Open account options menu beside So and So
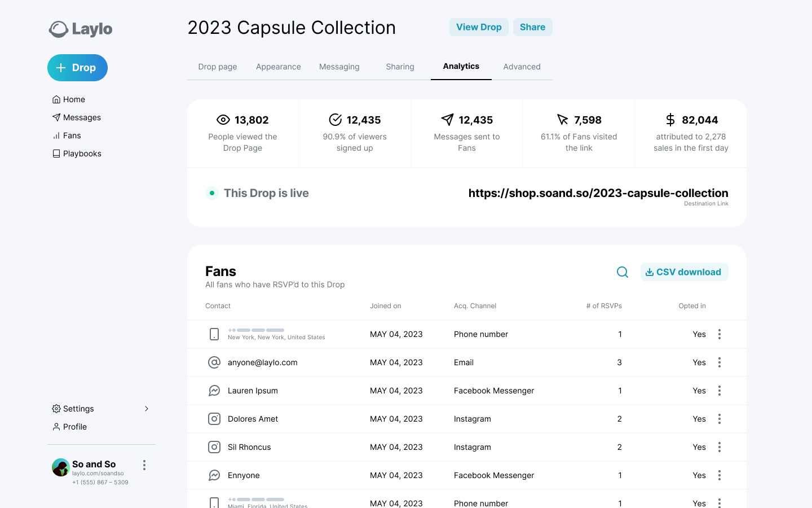 point(144,465)
